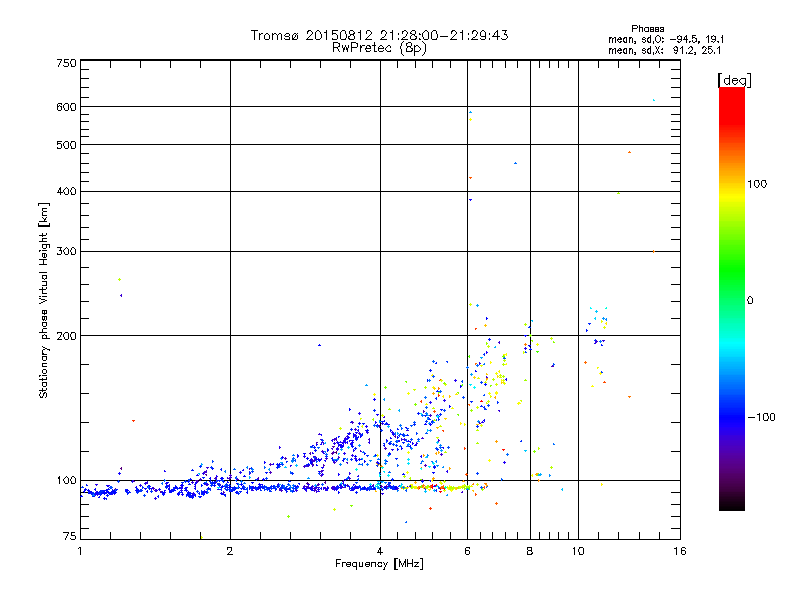Click the x-axis tick label "6"
This screenshot has width=800, height=600.
point(467,551)
